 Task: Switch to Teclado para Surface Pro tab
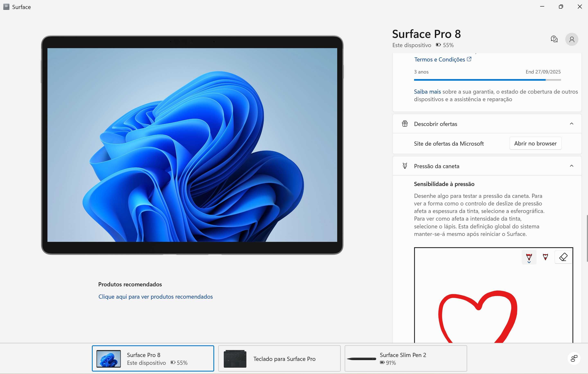pos(279,358)
